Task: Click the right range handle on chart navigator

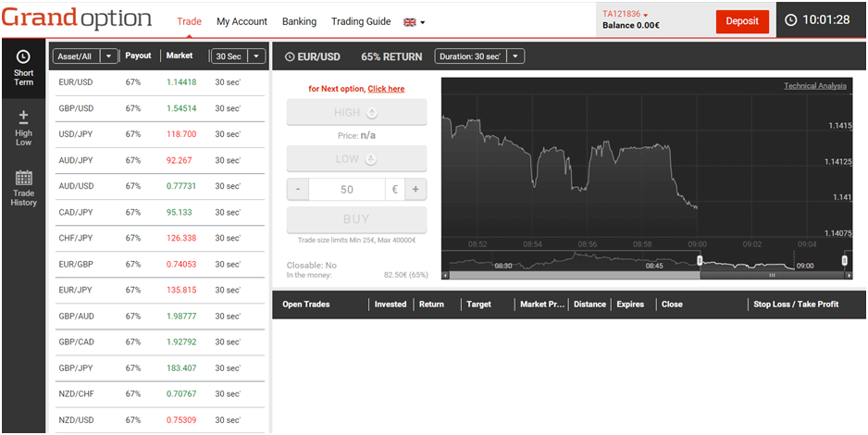Action: (845, 260)
